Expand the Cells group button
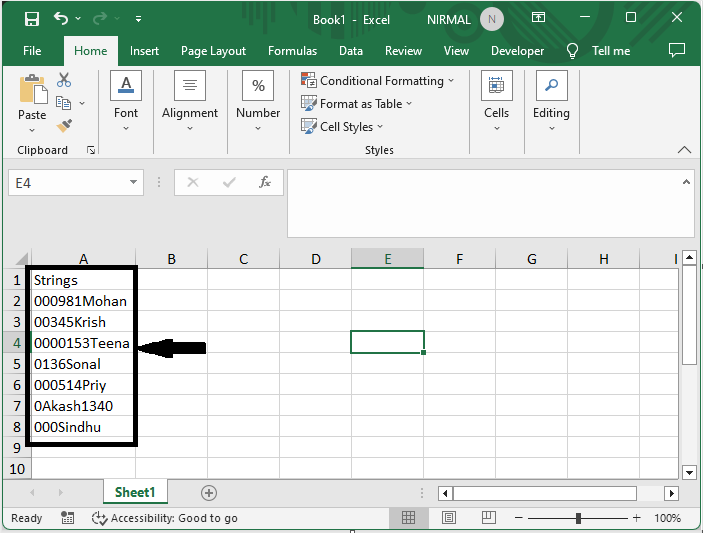The width and height of the screenshot is (703, 533). [496, 101]
